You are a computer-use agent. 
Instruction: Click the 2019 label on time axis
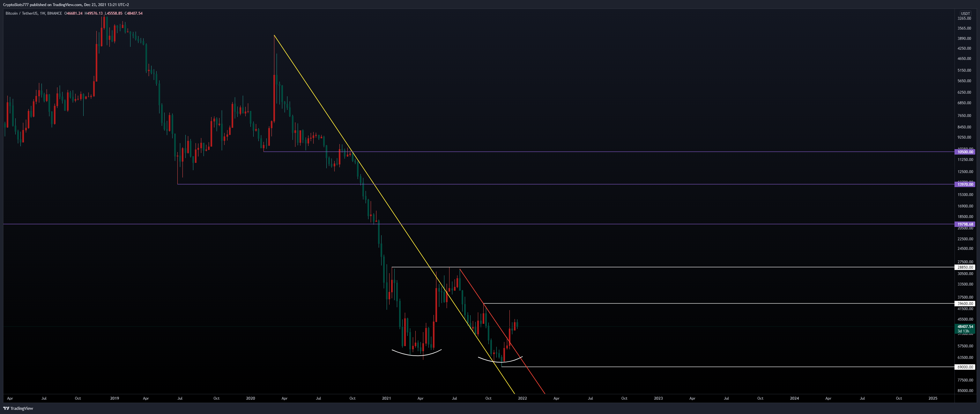click(x=115, y=398)
